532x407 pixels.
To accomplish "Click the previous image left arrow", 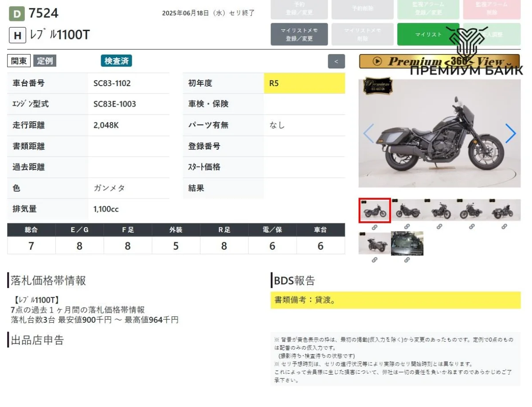I will (x=368, y=133).
